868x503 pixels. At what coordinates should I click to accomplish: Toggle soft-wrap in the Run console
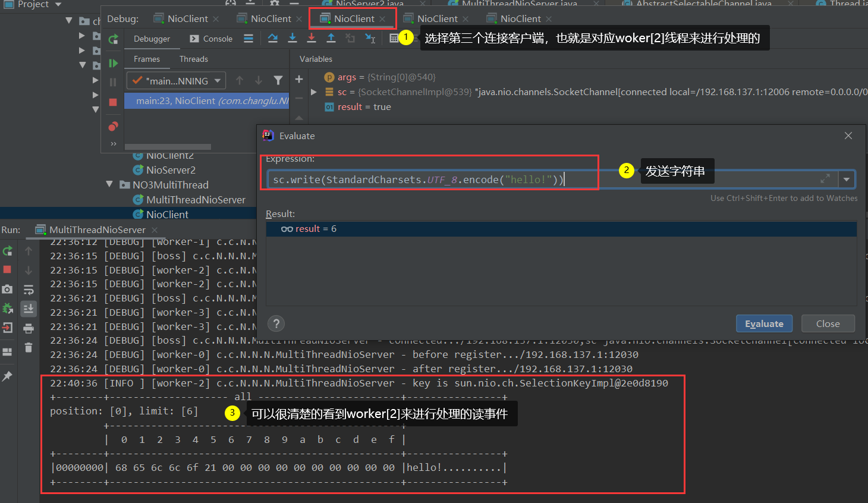tap(28, 290)
